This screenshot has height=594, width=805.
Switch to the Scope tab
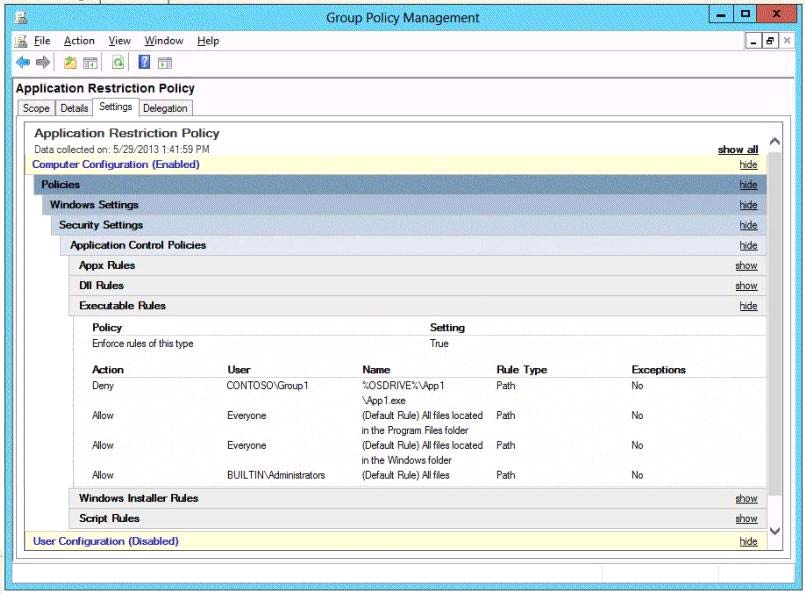coord(36,108)
